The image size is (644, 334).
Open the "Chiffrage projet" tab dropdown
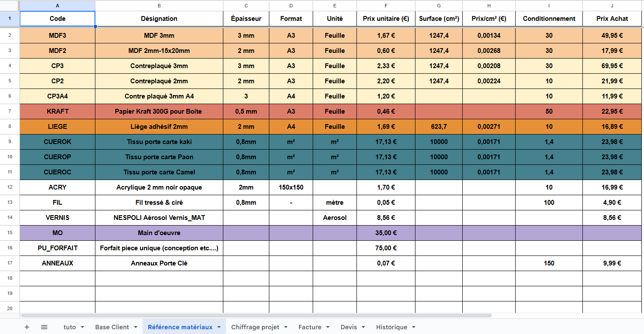(285, 327)
